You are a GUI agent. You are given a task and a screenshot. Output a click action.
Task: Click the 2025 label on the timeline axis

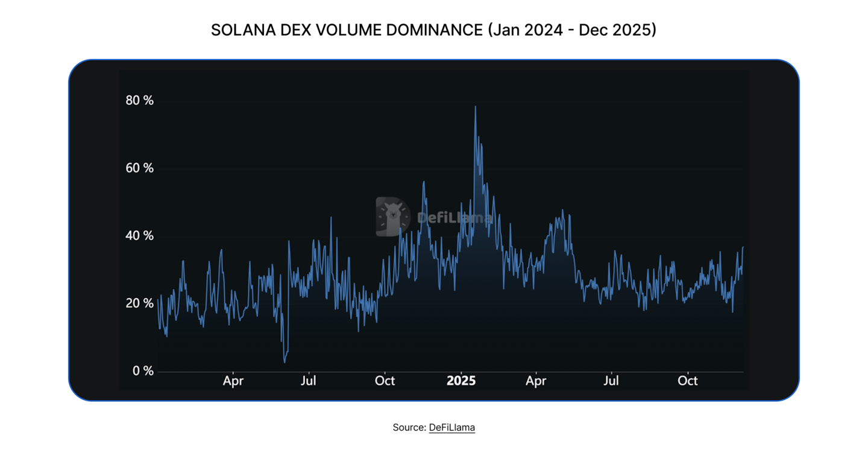click(462, 381)
